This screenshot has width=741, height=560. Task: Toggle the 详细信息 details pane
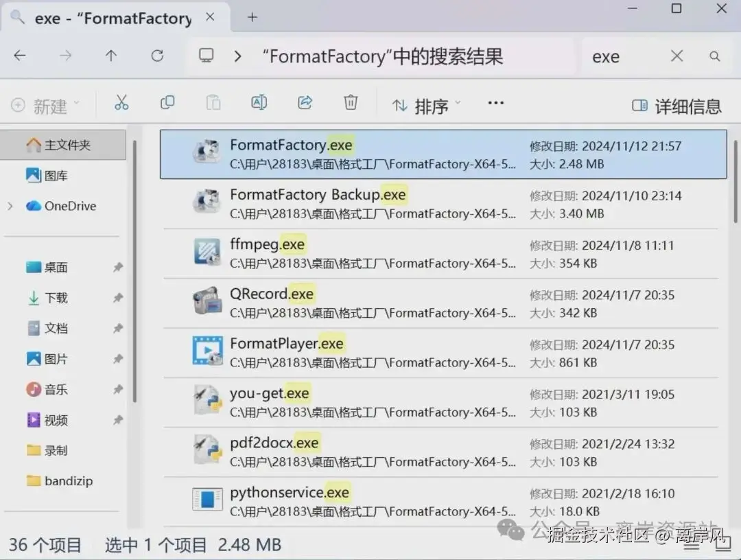click(677, 106)
